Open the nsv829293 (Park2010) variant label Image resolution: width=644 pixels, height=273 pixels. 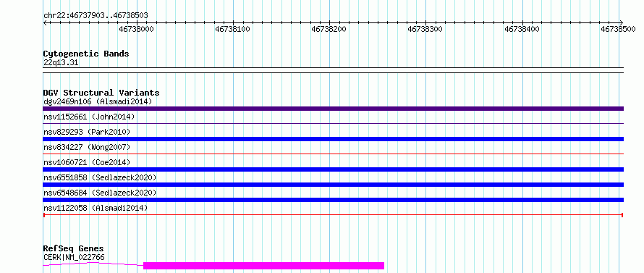pyautogui.click(x=87, y=132)
